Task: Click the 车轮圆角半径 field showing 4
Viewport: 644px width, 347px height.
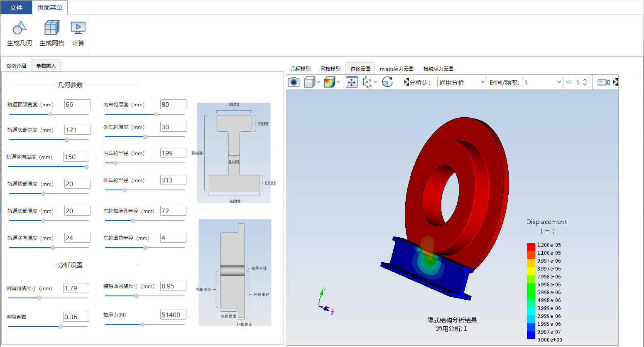Action: coord(173,238)
